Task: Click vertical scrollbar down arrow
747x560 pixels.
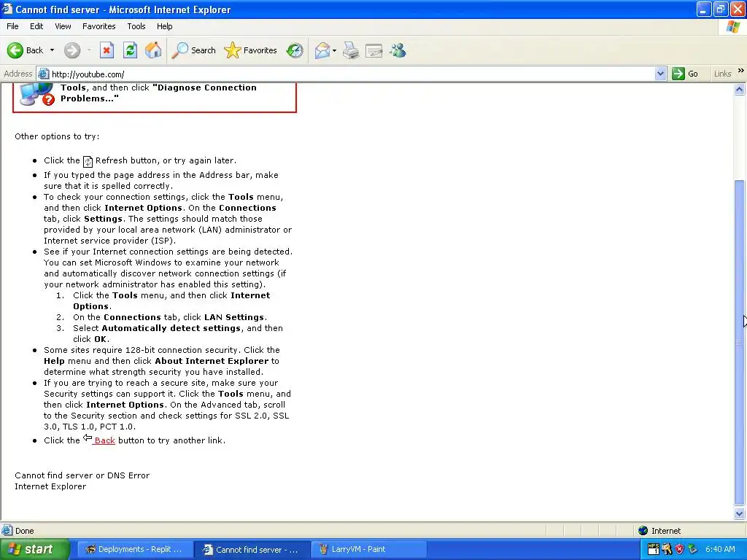Action: pyautogui.click(x=740, y=513)
